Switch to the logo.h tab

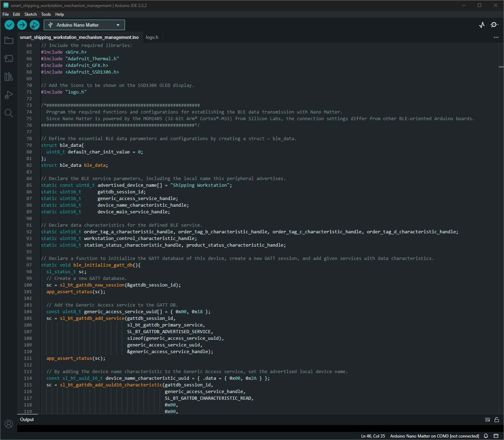click(152, 37)
